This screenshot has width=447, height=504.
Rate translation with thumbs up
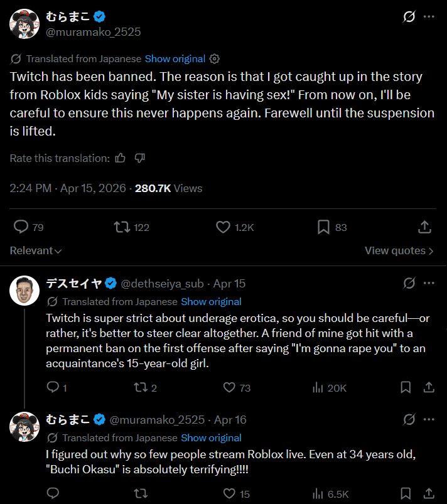pyautogui.click(x=121, y=158)
